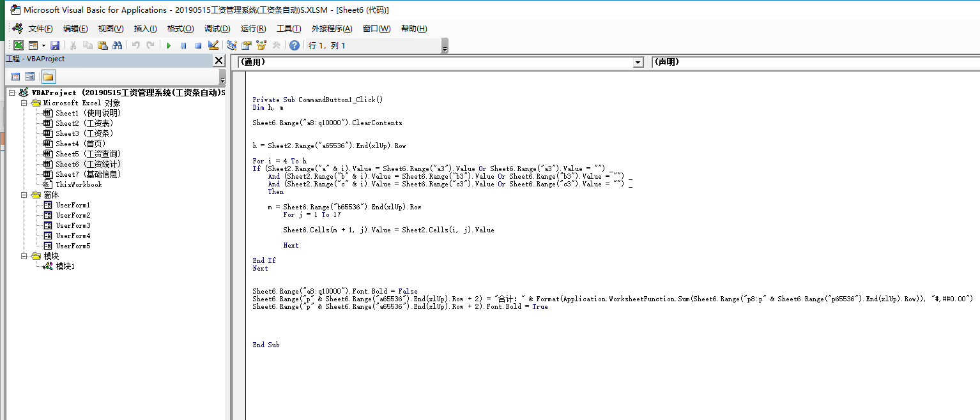Close the 工程 - VBAProject panel
This screenshot has width=980, height=420.
coord(218,60)
